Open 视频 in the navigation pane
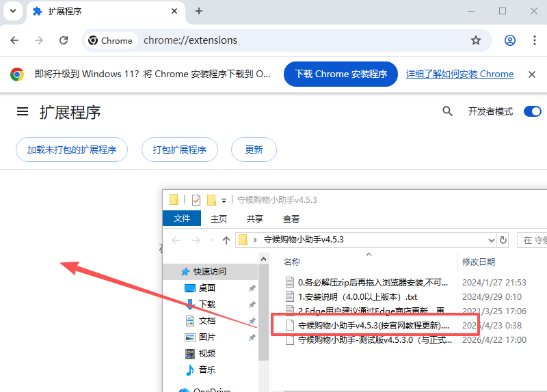This screenshot has width=547, height=392. (x=207, y=353)
